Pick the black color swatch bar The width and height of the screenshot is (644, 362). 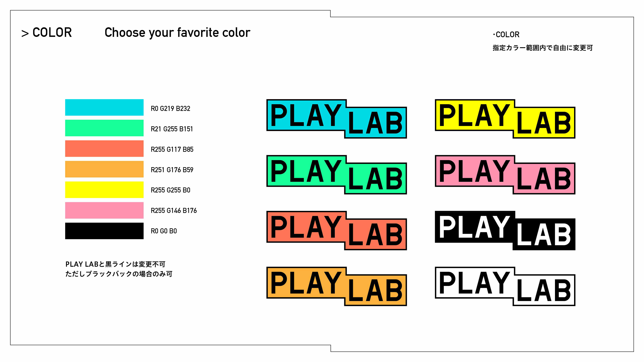pos(104,231)
